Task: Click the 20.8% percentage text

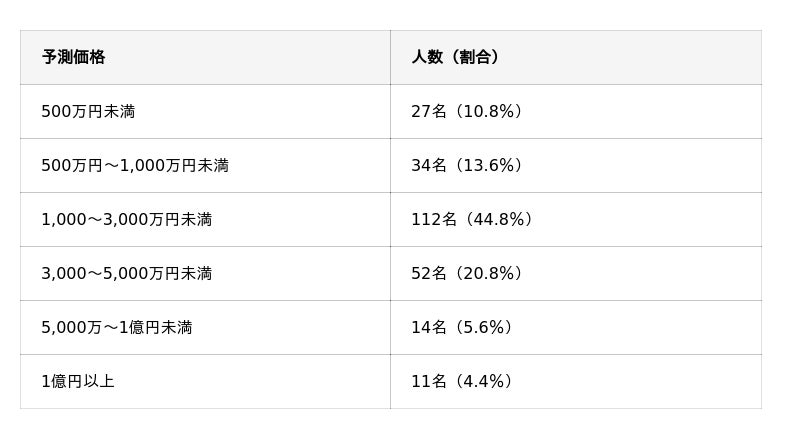Action: click(489, 273)
